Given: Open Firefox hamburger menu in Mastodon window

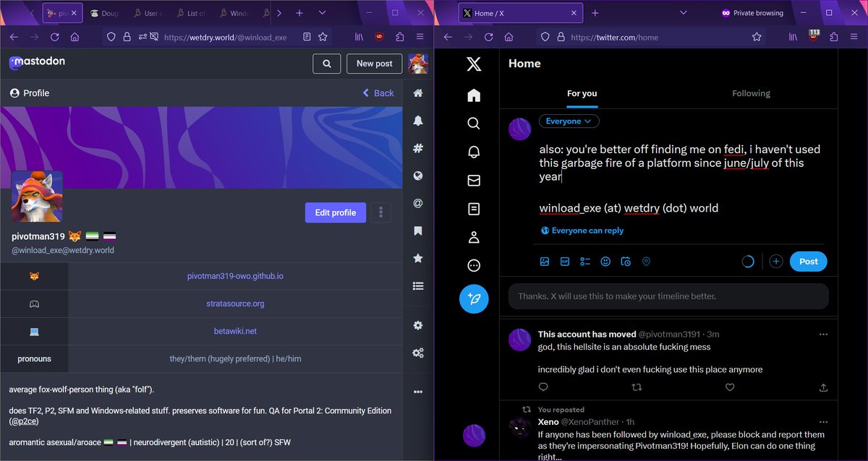Looking at the screenshot, I should pos(420,37).
